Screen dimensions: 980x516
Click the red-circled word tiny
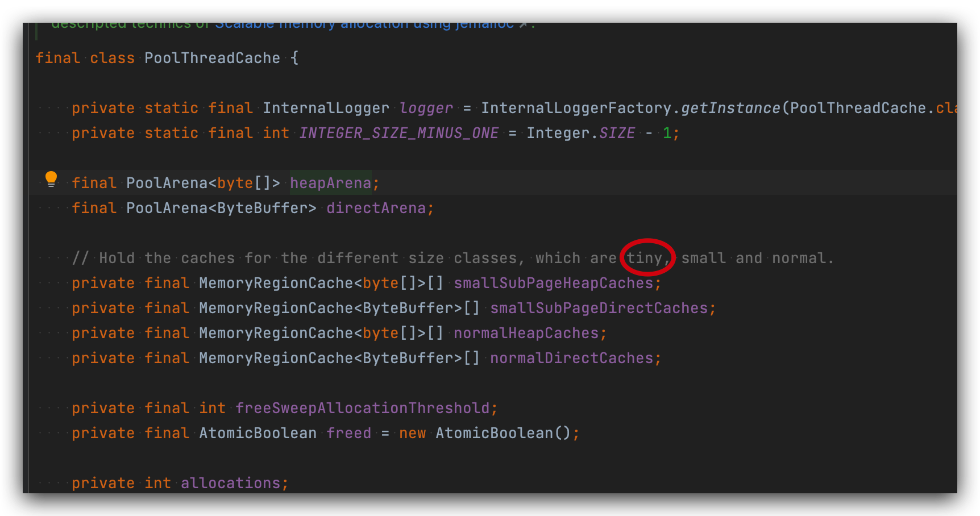(x=646, y=257)
